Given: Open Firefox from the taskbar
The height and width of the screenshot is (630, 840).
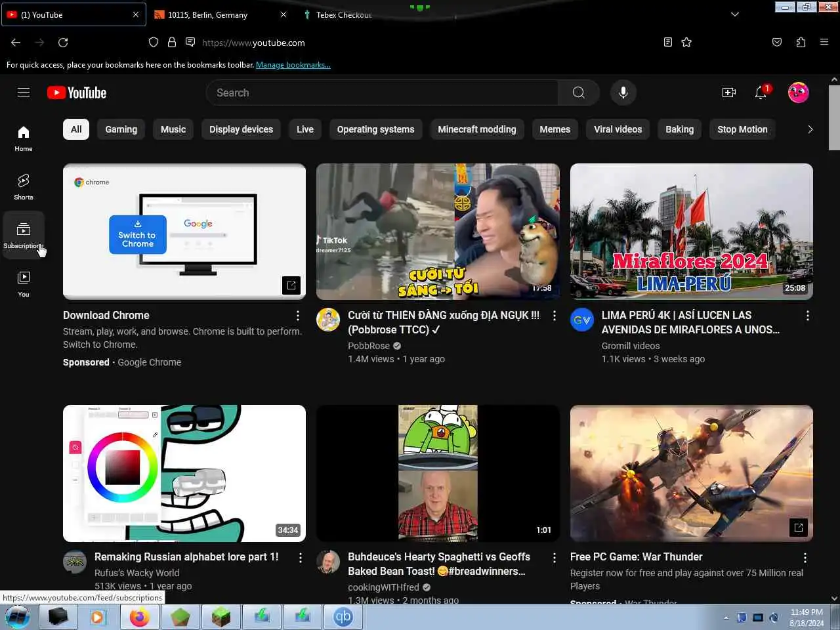Looking at the screenshot, I should pyautogui.click(x=140, y=618).
